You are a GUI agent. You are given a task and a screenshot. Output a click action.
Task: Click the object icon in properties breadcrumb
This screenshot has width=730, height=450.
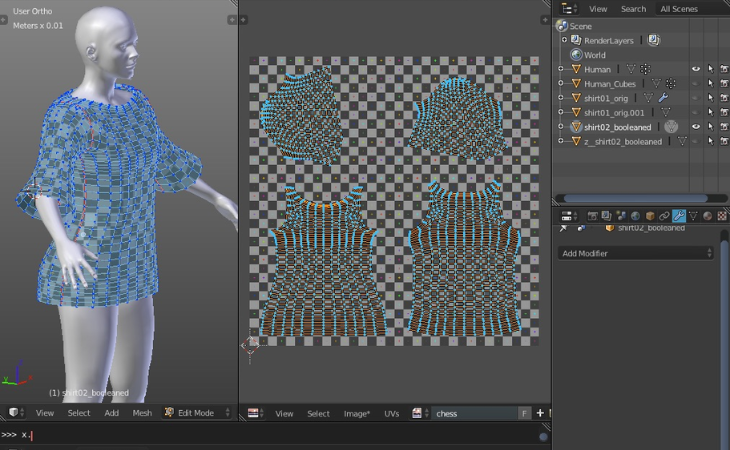click(x=609, y=228)
